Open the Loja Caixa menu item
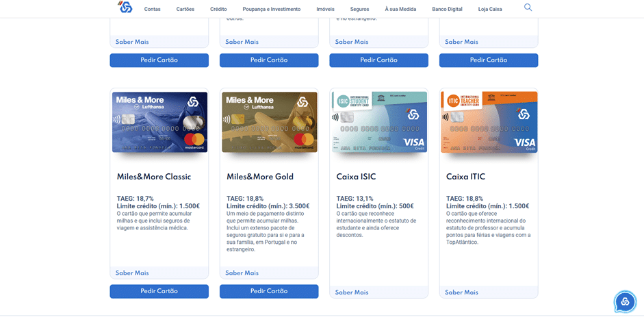The height and width of the screenshot is (324, 644). (x=490, y=10)
